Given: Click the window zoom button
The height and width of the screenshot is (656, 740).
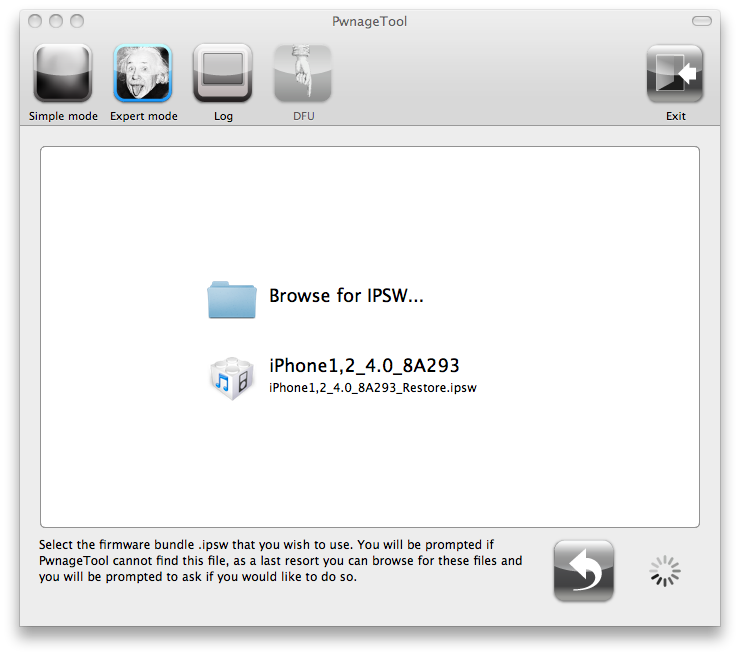Looking at the screenshot, I should pyautogui.click(x=77, y=21).
